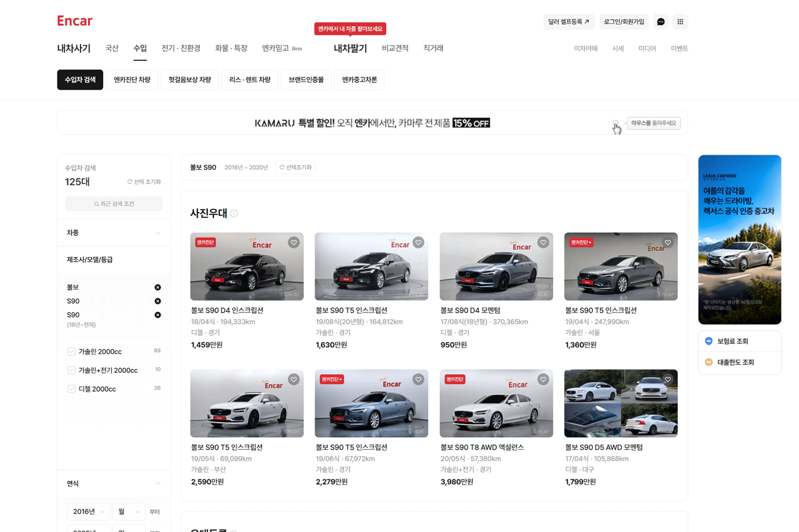Open the black 1,459만원 S90 D4 thumbnail

click(x=247, y=266)
